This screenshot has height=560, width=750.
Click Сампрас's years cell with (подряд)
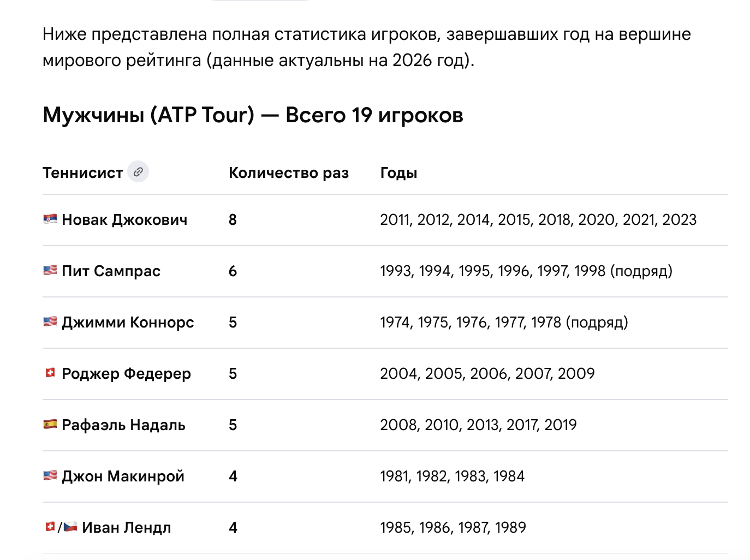(x=526, y=271)
